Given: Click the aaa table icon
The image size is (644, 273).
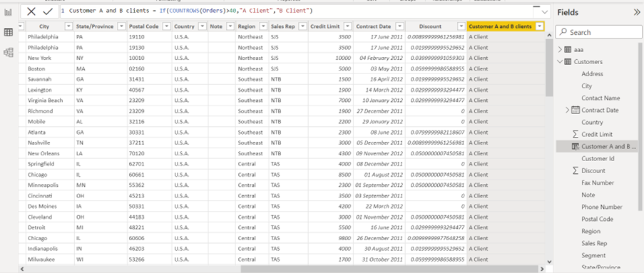Looking at the screenshot, I should click(568, 50).
